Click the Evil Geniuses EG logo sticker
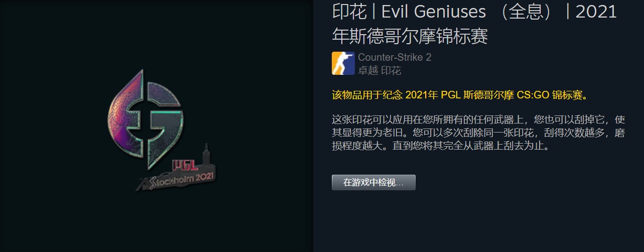This screenshot has width=644, height=252. tap(146, 120)
